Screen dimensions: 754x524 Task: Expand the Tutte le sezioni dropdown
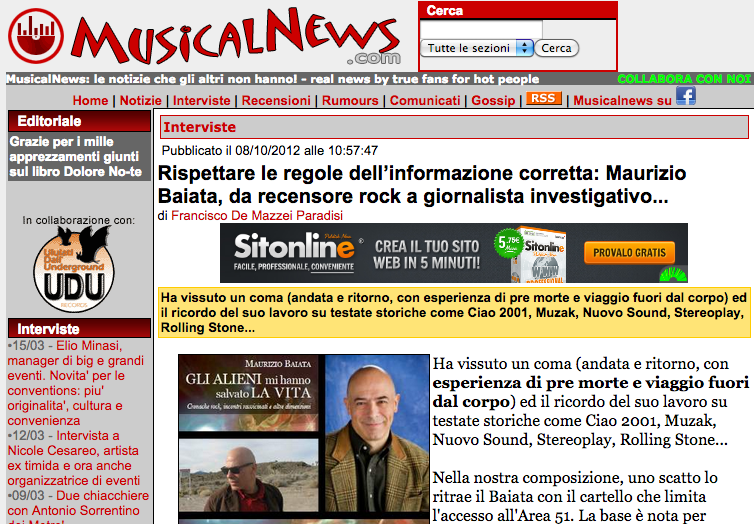477,48
